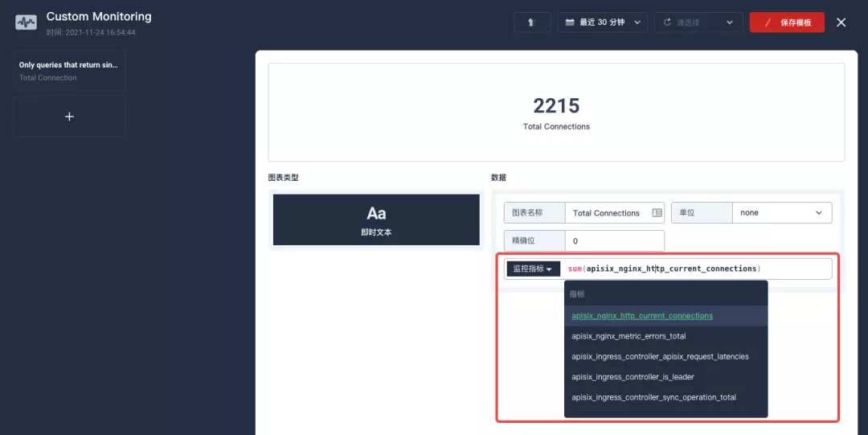Screen dimensions: 868x435
Task: Click the Total Connections preview label
Action: click(x=556, y=126)
